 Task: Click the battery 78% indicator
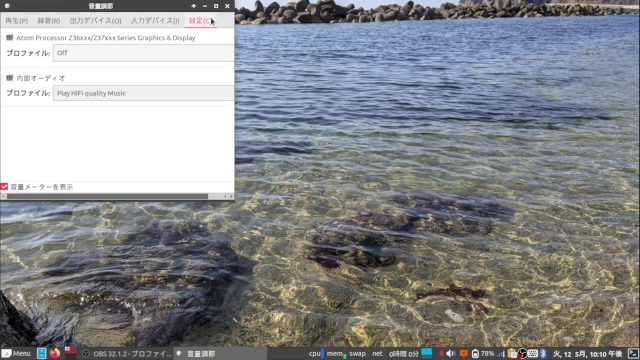pos(483,353)
